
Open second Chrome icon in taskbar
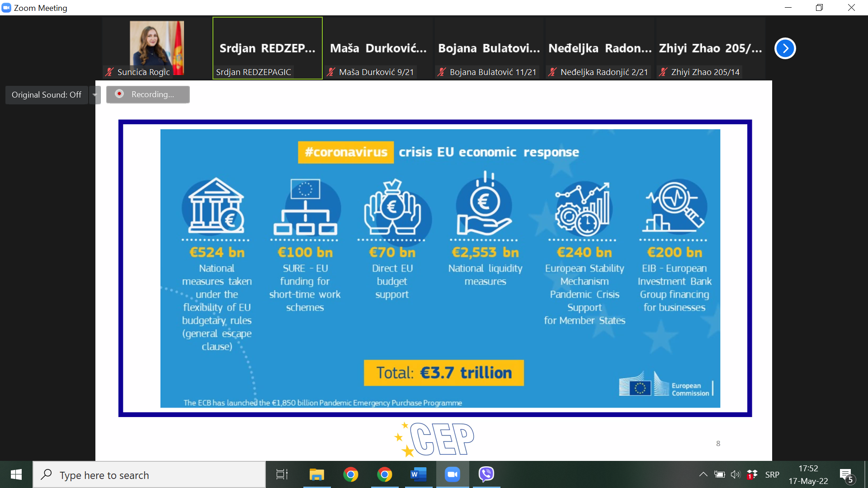385,474
